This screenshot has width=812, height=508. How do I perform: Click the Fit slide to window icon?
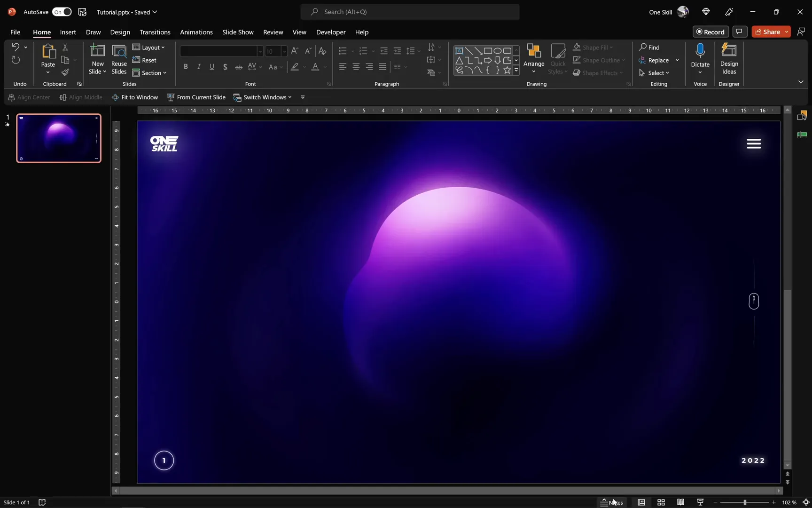[x=806, y=502]
